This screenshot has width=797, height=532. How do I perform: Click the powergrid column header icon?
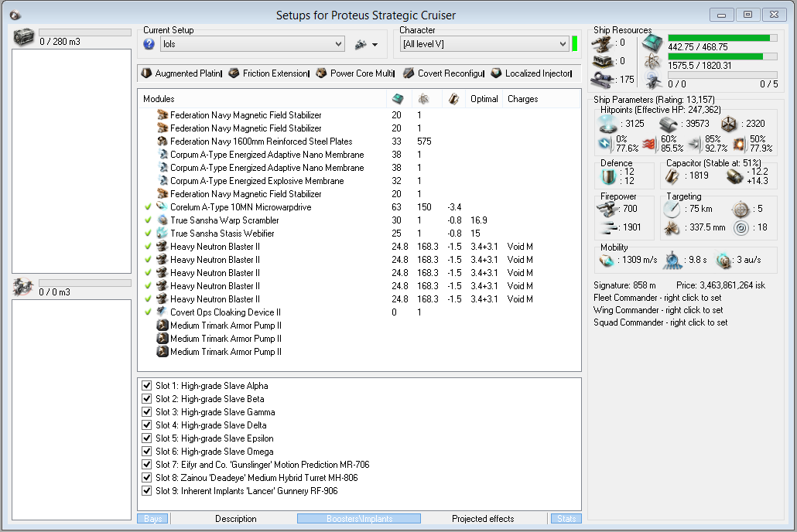[x=423, y=99]
